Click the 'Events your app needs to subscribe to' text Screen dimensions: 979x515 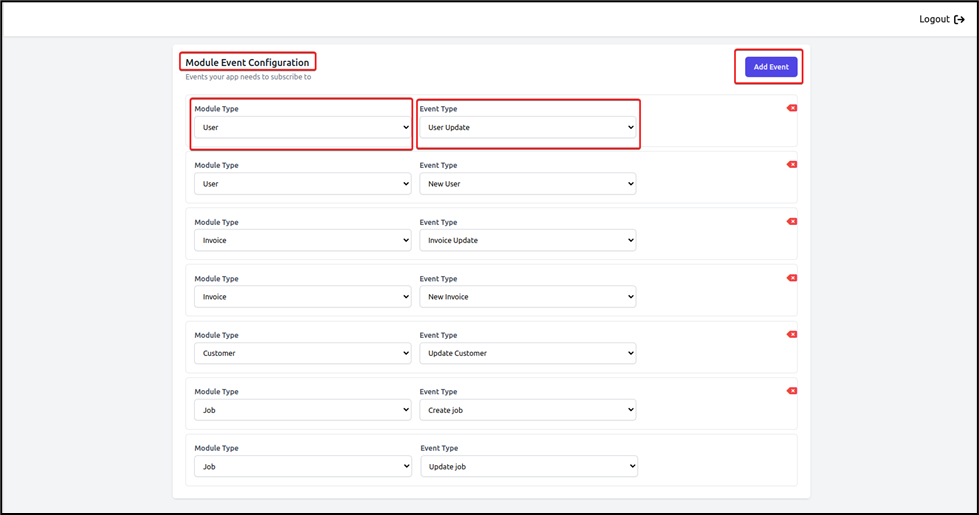248,77
